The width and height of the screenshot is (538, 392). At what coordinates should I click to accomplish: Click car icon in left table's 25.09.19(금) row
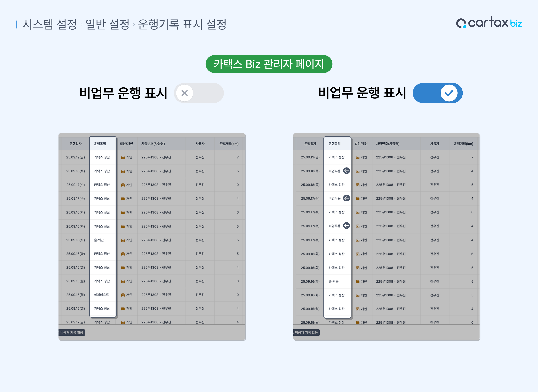(x=123, y=157)
